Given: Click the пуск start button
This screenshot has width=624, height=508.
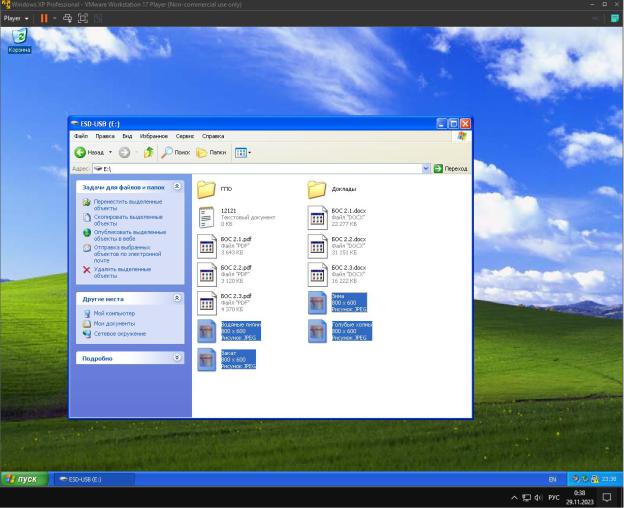Looking at the screenshot, I should [25, 479].
